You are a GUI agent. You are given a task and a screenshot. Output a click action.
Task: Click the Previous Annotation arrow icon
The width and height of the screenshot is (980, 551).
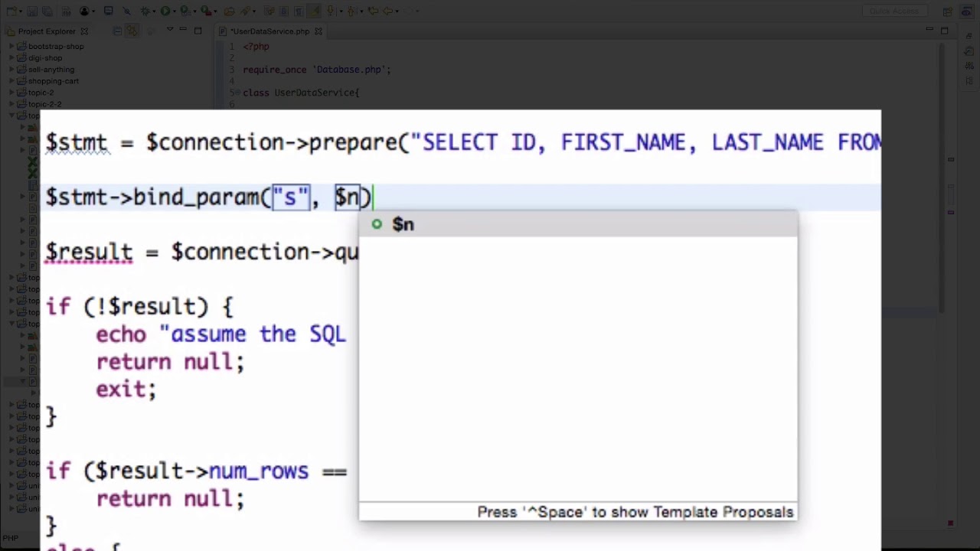tap(351, 11)
